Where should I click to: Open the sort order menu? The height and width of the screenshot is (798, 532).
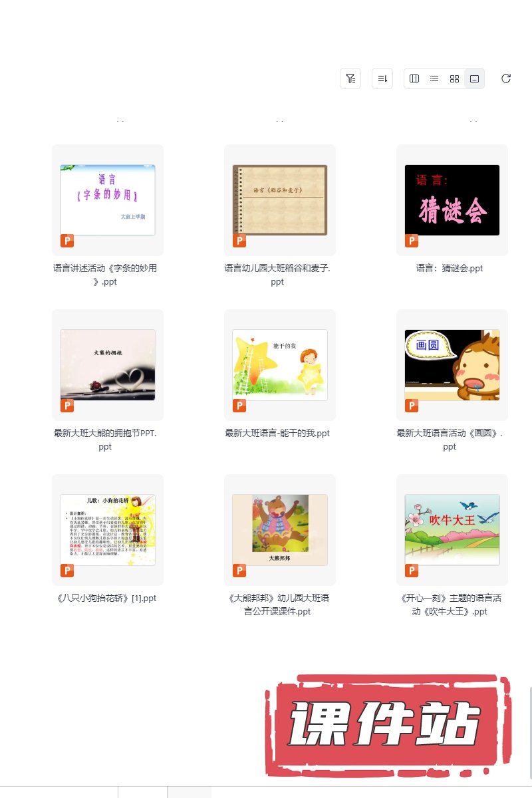pos(382,78)
